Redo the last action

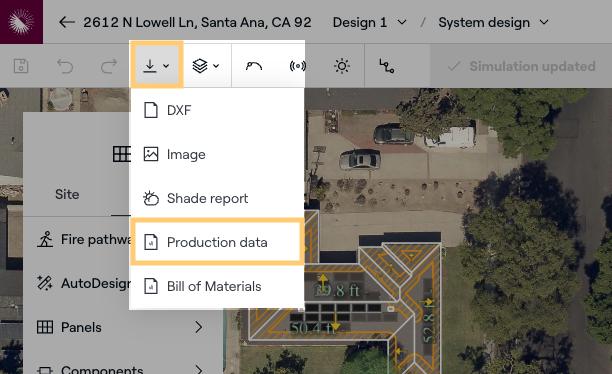(109, 66)
